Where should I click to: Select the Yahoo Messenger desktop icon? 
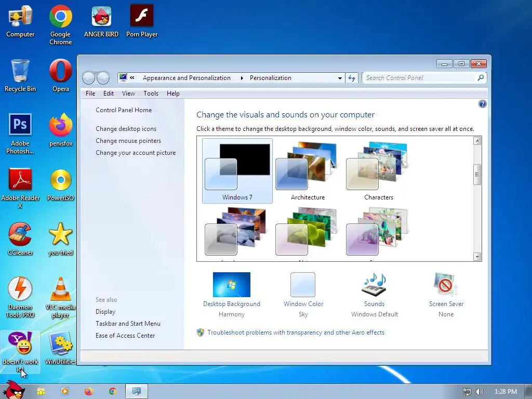pos(20,352)
